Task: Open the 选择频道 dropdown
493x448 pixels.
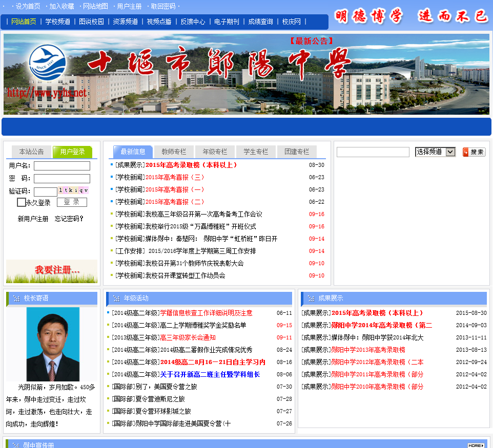Action: tap(435, 152)
